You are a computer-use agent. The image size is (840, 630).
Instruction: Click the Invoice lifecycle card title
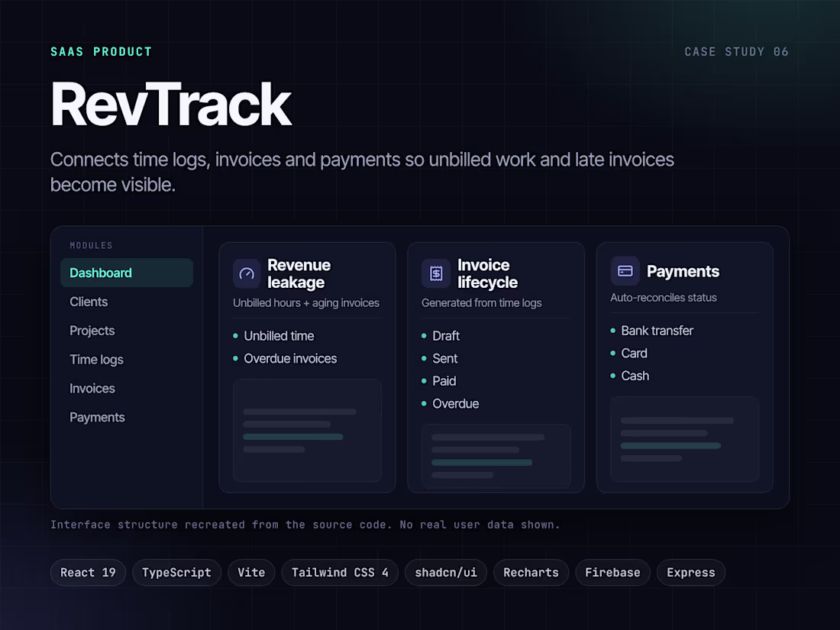pos(487,273)
